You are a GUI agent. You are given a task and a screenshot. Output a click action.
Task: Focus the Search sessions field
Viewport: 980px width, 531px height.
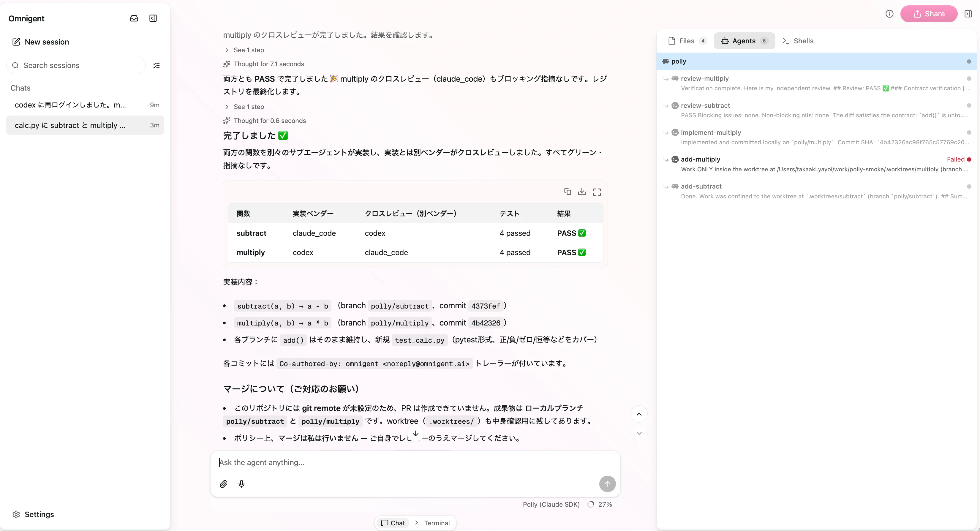point(76,65)
